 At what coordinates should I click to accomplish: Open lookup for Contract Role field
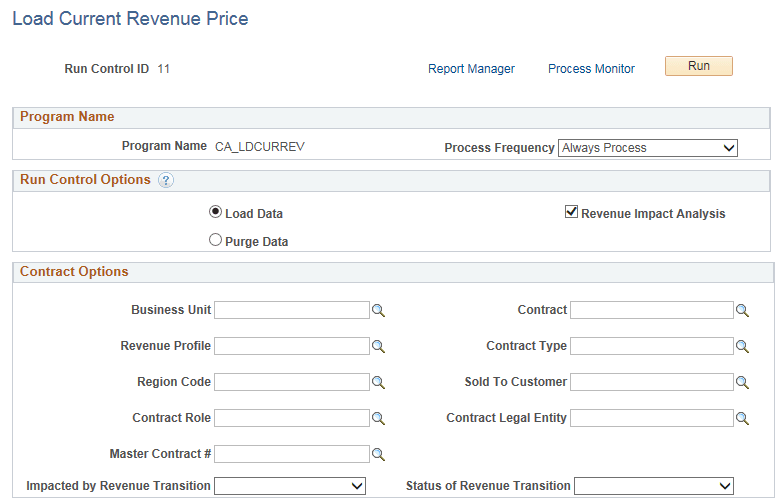pos(379,418)
